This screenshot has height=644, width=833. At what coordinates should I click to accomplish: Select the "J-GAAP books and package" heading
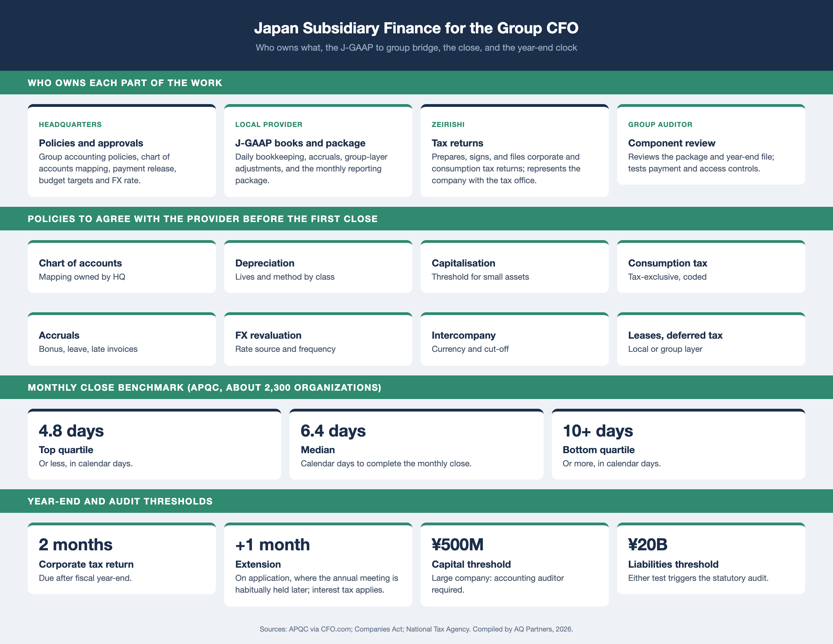[x=300, y=143]
